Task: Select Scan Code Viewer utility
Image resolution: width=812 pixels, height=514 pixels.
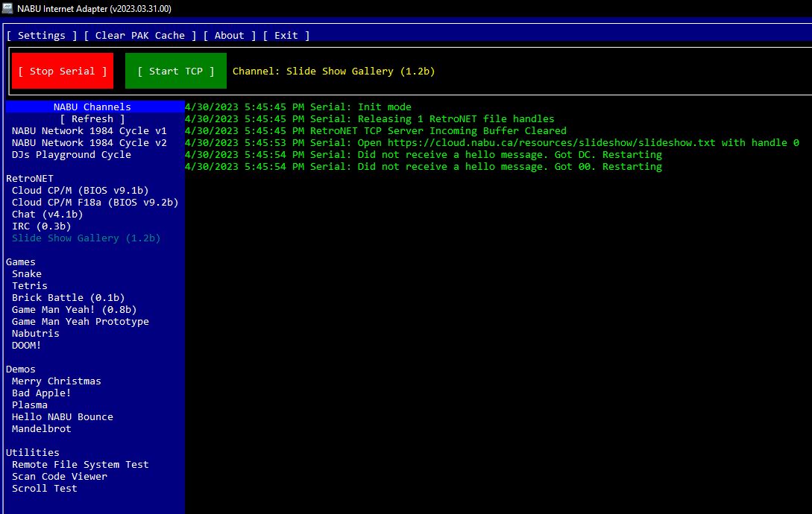Action: pos(60,476)
